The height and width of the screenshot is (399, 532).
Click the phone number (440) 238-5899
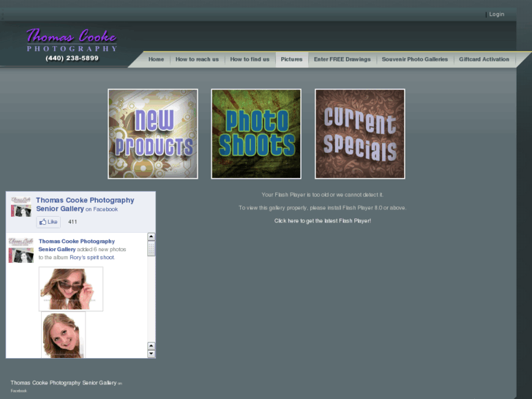pos(72,58)
